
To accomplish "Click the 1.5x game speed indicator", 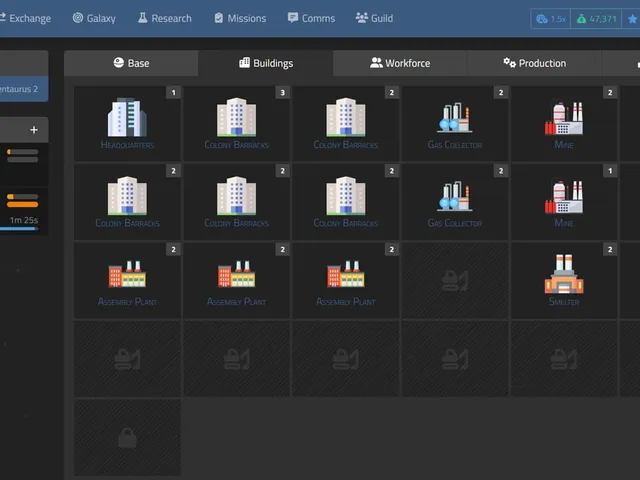I will (x=551, y=19).
